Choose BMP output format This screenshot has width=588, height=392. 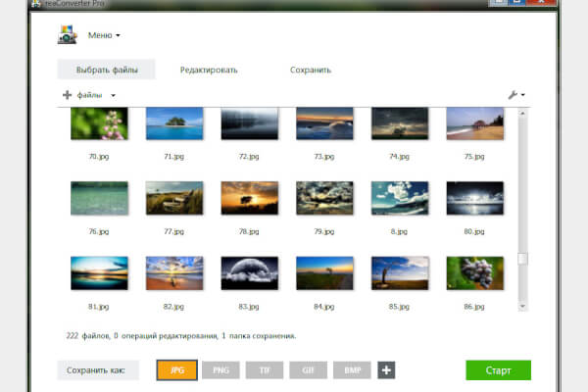pos(352,370)
